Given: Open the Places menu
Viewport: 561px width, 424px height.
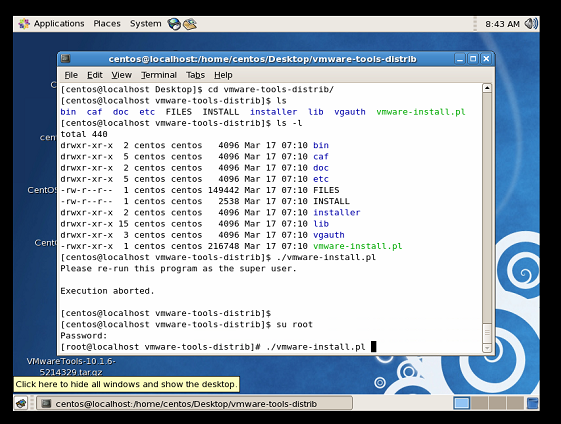Looking at the screenshot, I should click(x=107, y=24).
